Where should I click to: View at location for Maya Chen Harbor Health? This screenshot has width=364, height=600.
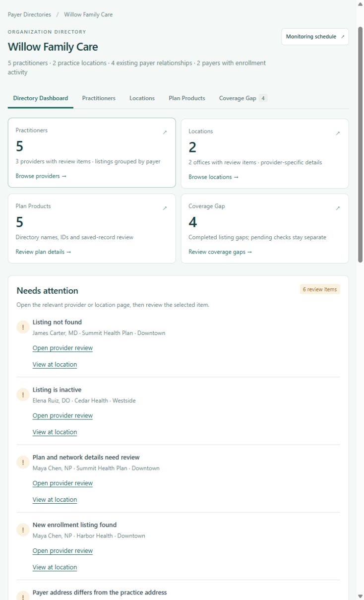[55, 567]
